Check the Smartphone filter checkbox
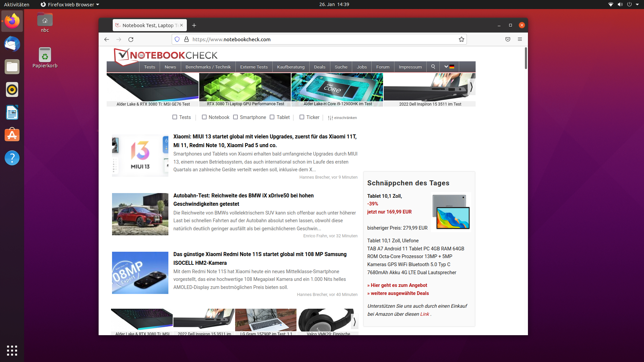 [x=235, y=117]
